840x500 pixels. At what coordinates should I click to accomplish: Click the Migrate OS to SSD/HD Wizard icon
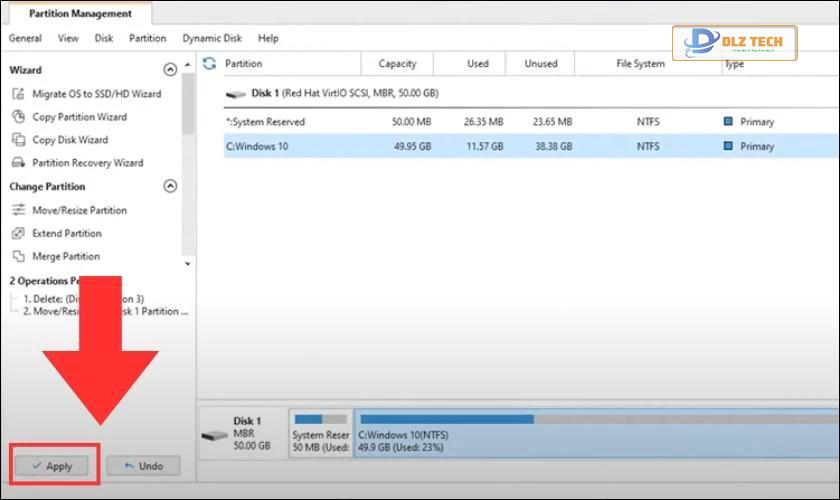coord(18,94)
